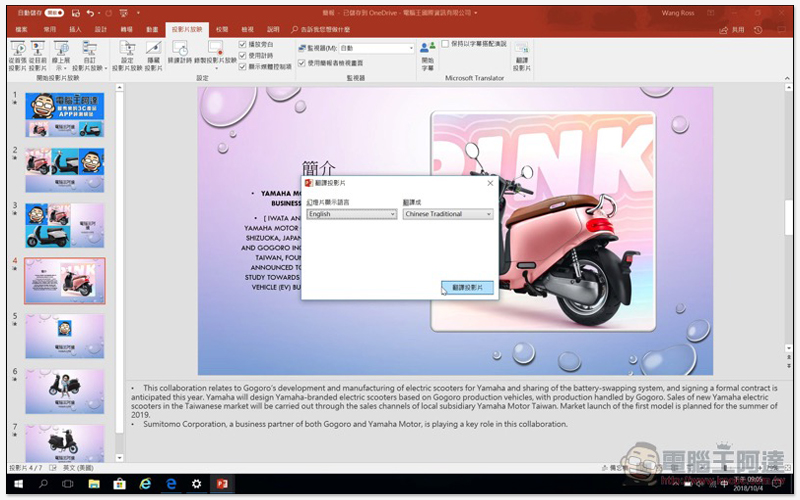Open version history clock icon
Screen dimensions: 800x500
758,30
